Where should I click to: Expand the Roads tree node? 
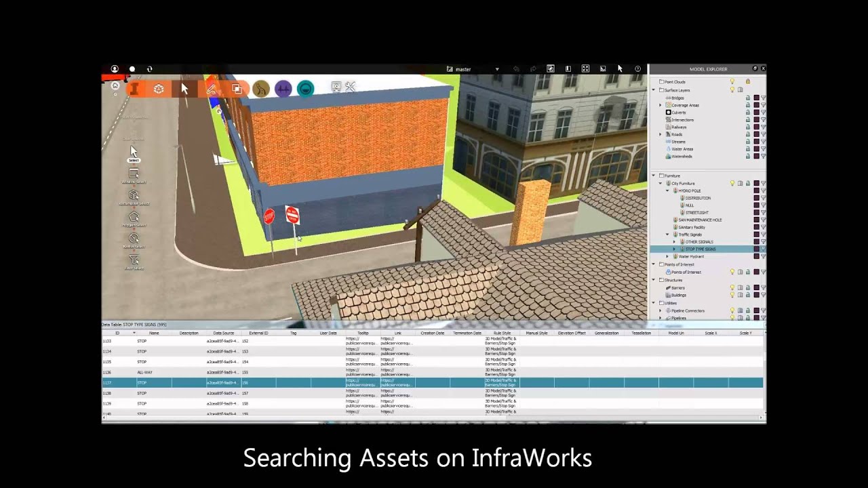tap(660, 134)
